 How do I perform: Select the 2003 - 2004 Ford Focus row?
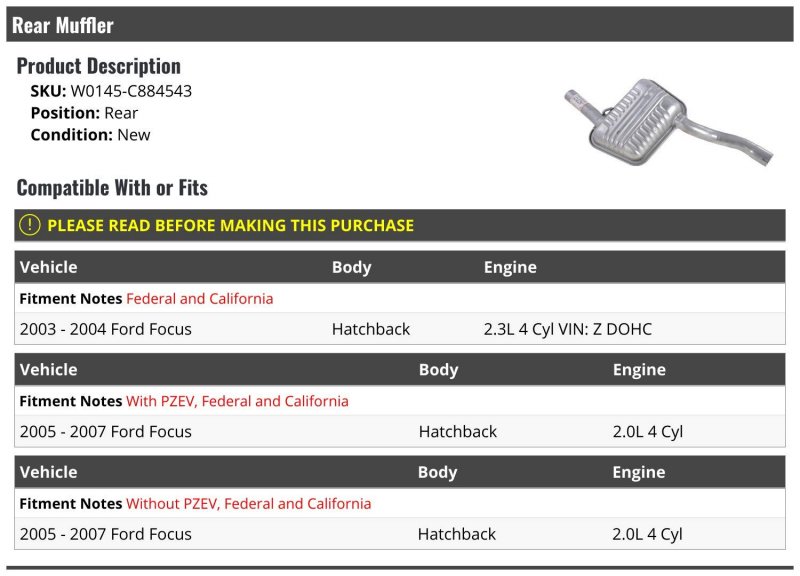point(400,329)
